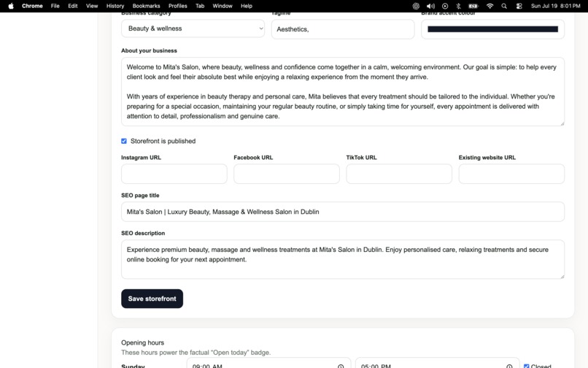
Task: Click the Existing website URL field
Action: pyautogui.click(x=511, y=174)
